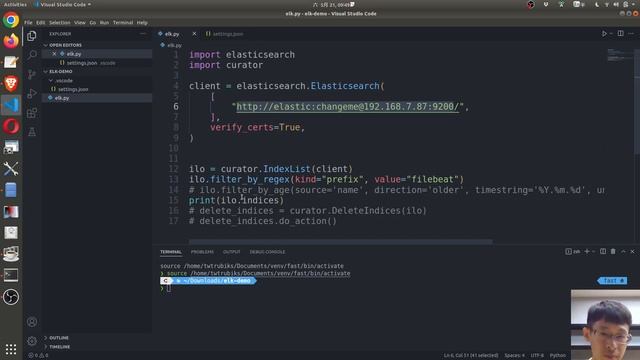The height and width of the screenshot is (360, 640).
Task: Open the Explorer view in activity bar
Action: click(x=32, y=36)
